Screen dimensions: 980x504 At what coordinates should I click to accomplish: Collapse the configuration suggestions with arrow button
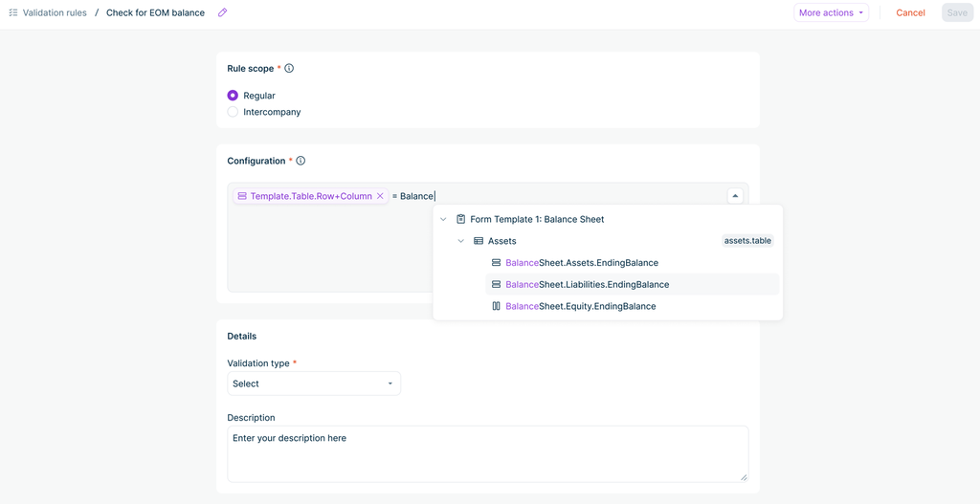[x=735, y=196]
